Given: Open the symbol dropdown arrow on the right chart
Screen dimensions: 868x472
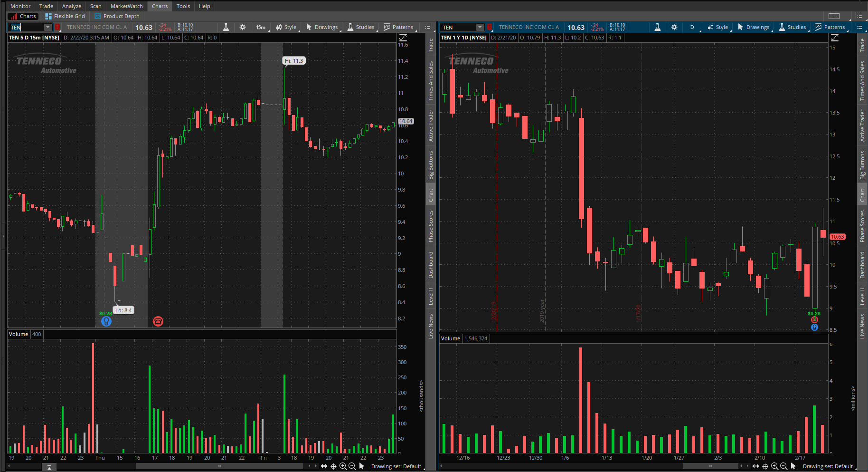Looking at the screenshot, I should 480,27.
